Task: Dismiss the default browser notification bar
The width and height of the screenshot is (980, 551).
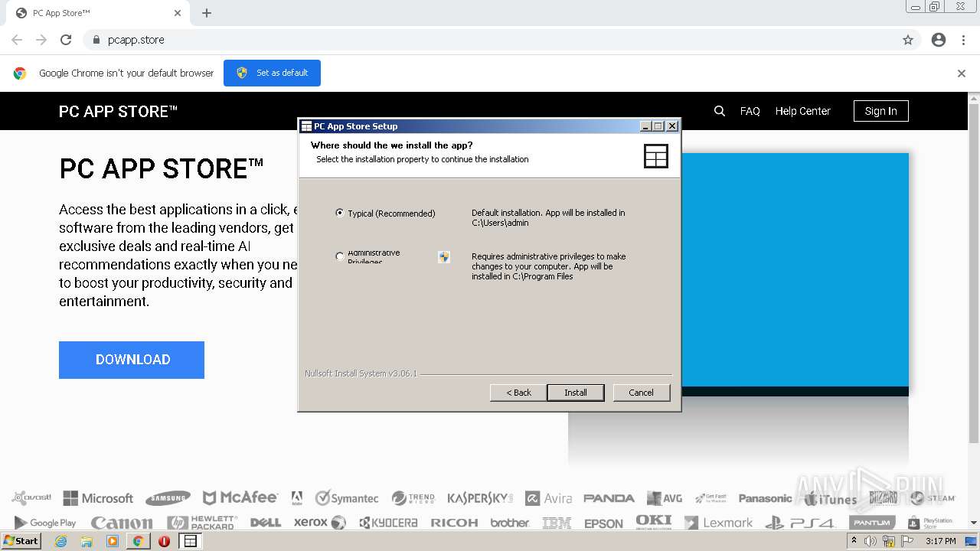Action: point(962,73)
